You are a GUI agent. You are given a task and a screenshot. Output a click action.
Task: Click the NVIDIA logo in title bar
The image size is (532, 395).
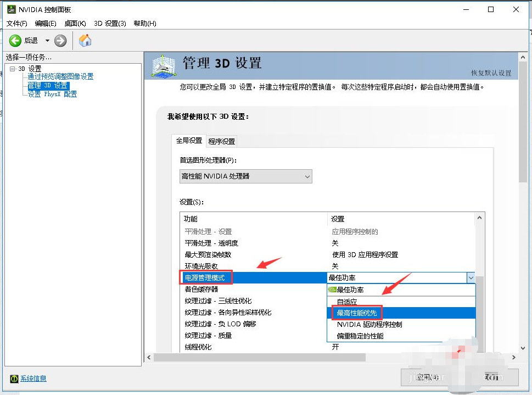tap(10, 9)
